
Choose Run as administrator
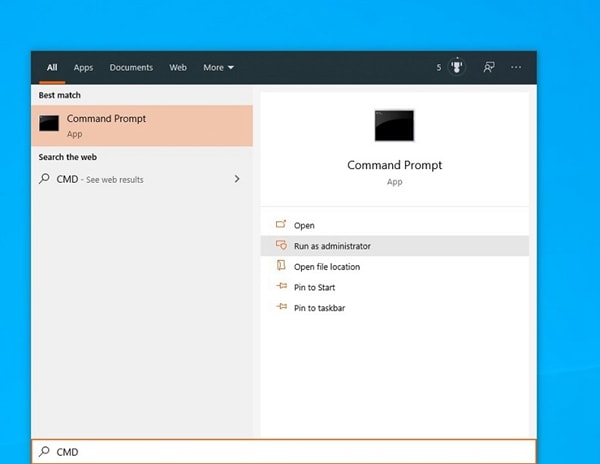coord(395,246)
